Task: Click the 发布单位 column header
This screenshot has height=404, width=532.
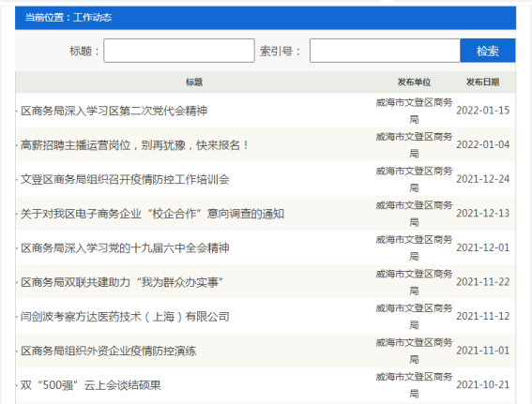Action: (414, 82)
